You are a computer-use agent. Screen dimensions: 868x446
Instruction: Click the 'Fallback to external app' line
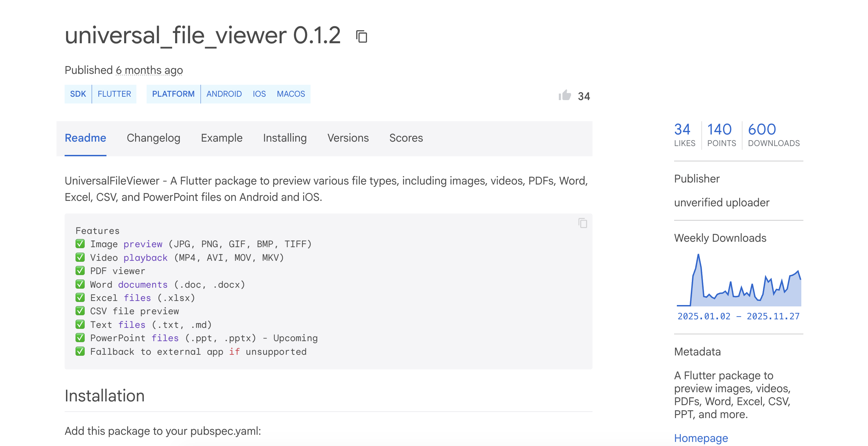(191, 352)
